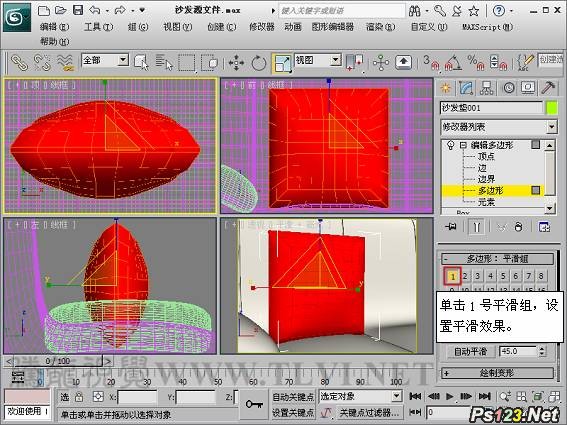
Task: Click the Use Pivot Point Center icon
Action: pyautogui.click(x=354, y=62)
